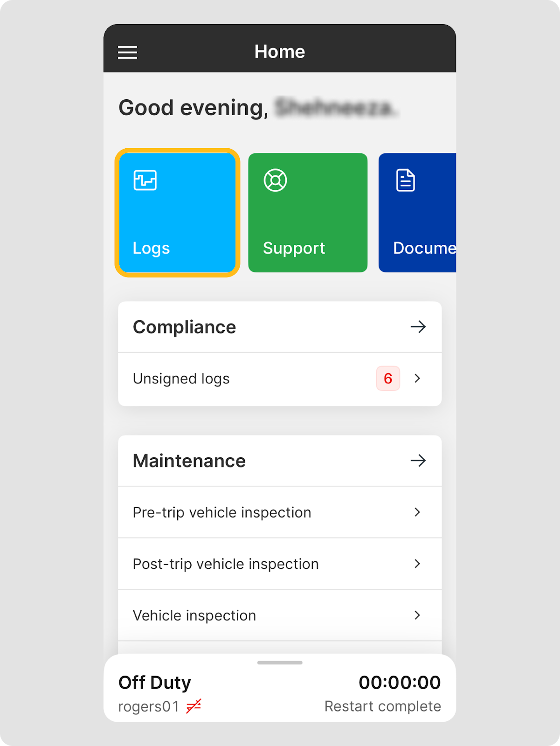The height and width of the screenshot is (746, 560).
Task: Tap the Support lifebuoy icon
Action: tap(276, 180)
